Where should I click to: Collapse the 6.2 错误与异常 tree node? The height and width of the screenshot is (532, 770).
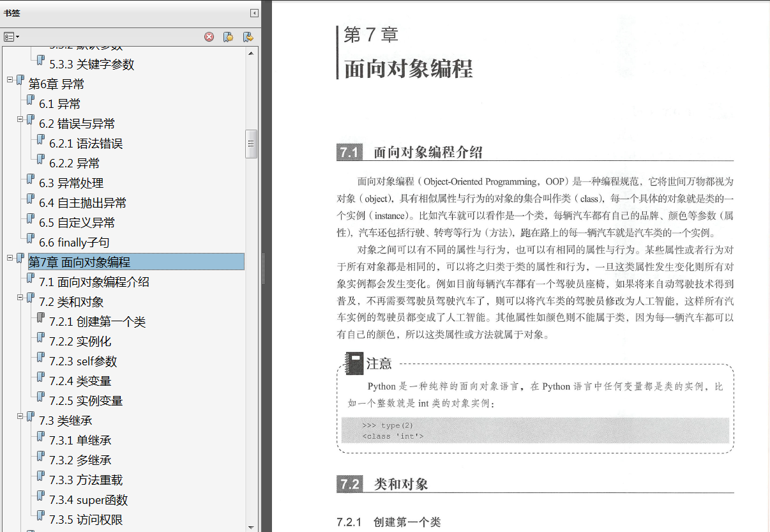[x=20, y=119]
